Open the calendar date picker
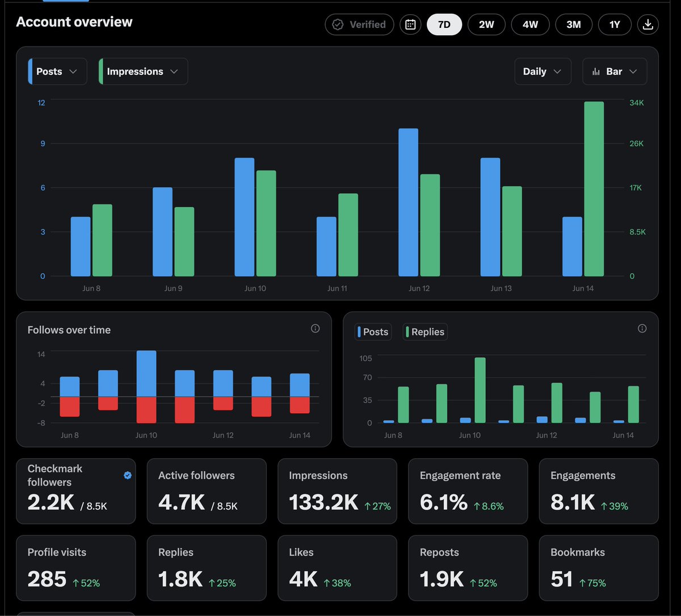 tap(410, 24)
